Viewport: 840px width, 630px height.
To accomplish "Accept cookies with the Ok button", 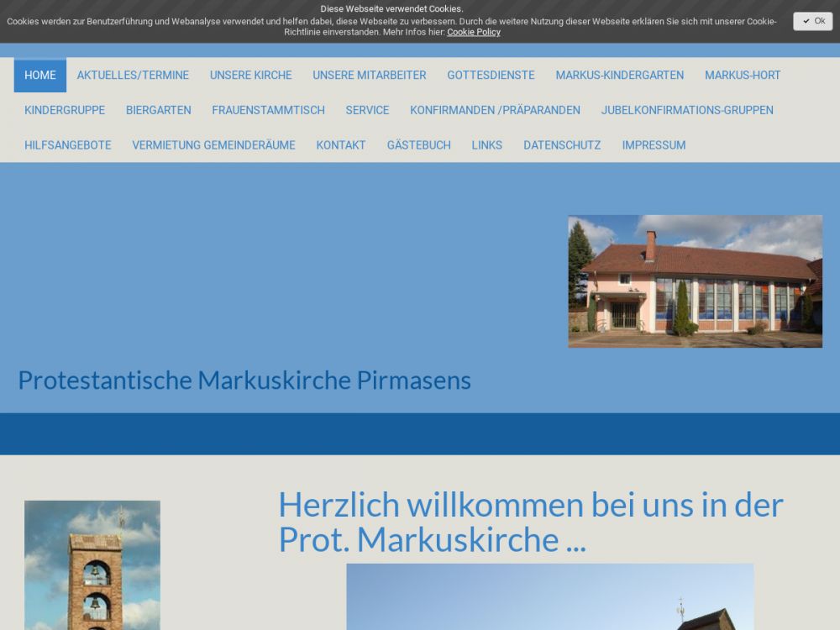I will pyautogui.click(x=812, y=21).
